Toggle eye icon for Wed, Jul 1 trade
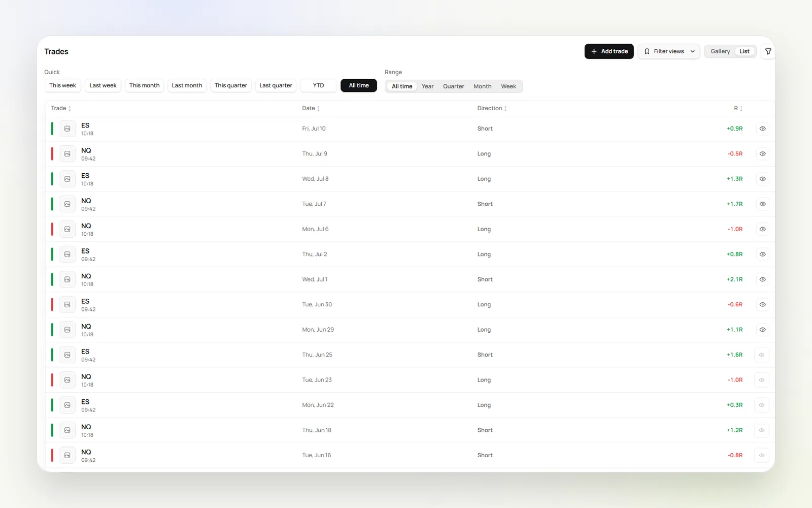The image size is (812, 508). [x=762, y=279]
